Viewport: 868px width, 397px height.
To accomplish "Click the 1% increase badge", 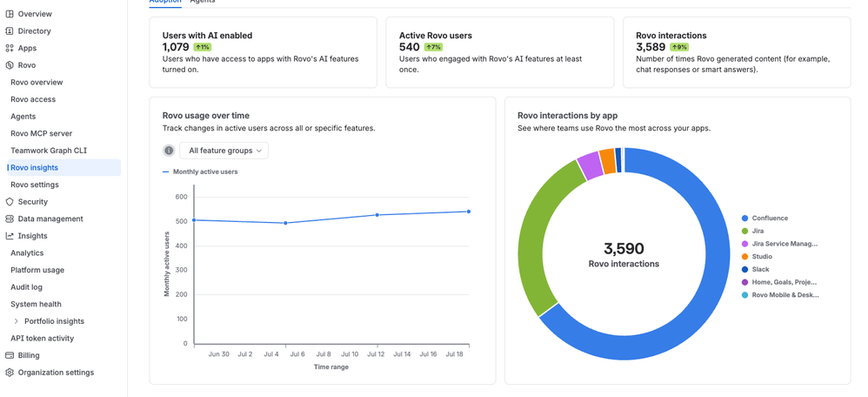I will point(202,47).
